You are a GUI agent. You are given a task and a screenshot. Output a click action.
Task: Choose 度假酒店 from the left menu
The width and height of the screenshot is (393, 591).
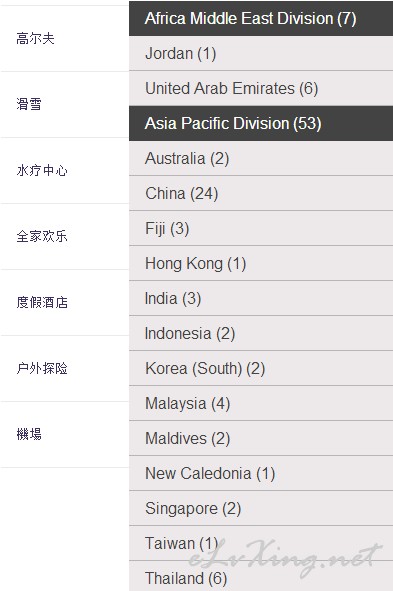point(64,303)
